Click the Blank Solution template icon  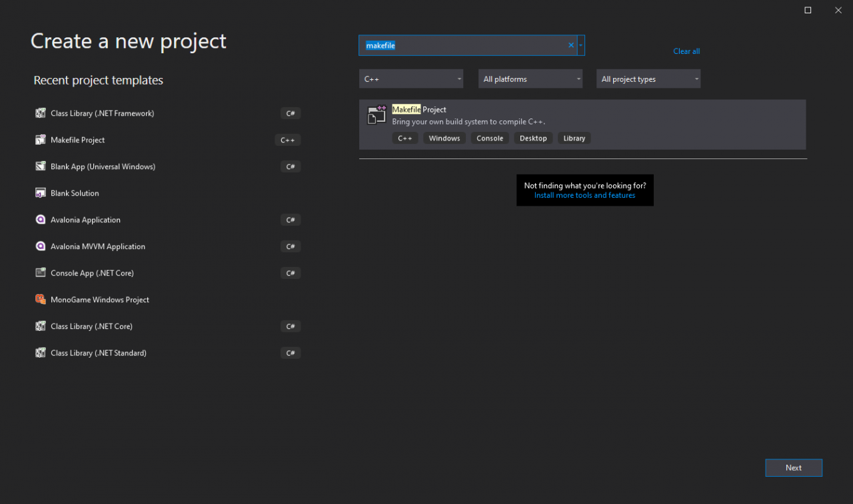(40, 193)
